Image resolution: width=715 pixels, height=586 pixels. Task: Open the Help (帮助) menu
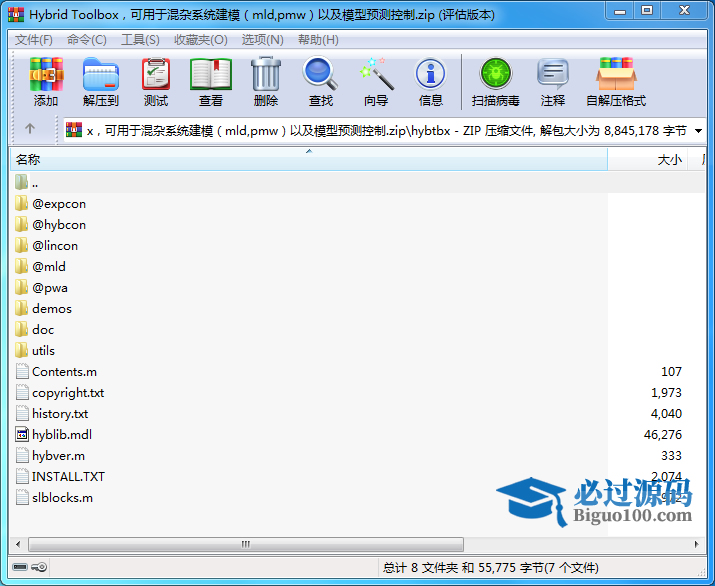318,40
